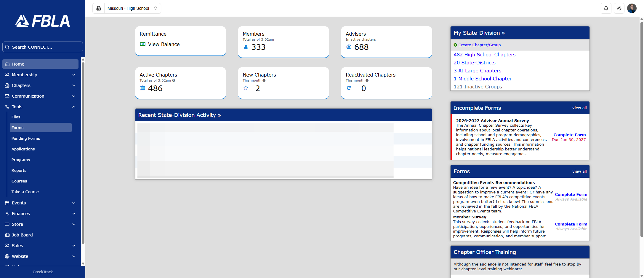Screen dimensions: 644x278
Task: Click view all in Incomplete Forms header
Action: (579, 108)
